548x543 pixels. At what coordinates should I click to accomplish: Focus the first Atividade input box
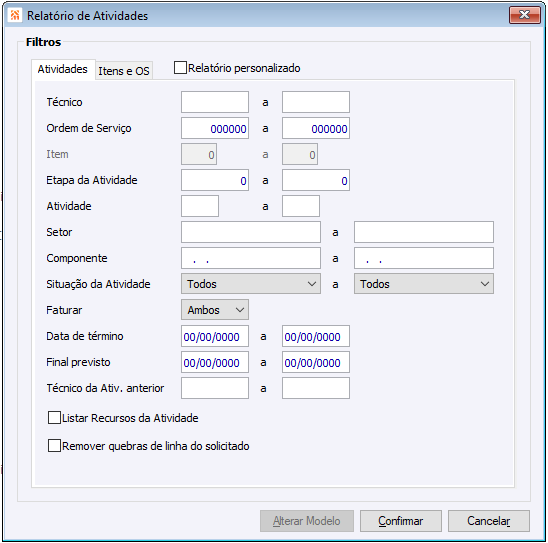coord(200,206)
